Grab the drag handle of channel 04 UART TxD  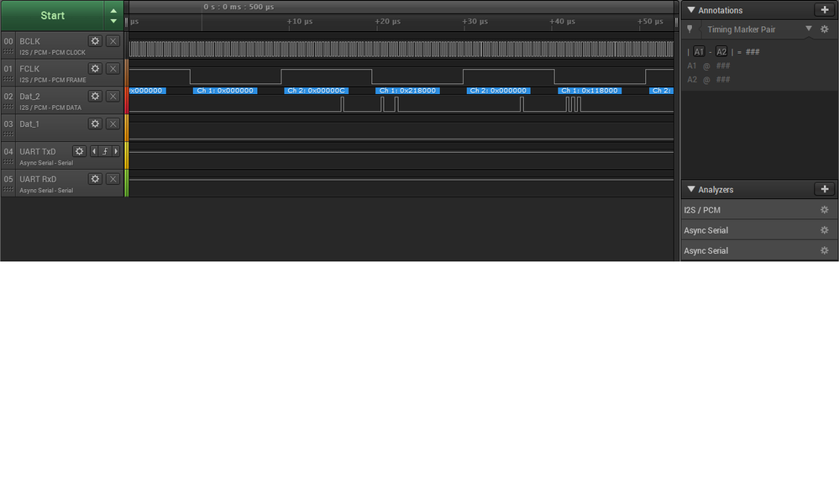click(8, 162)
